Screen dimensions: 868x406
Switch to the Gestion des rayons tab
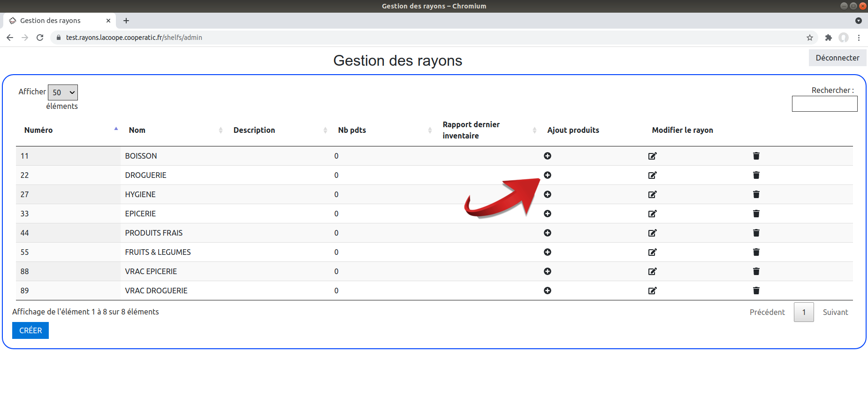pos(51,21)
